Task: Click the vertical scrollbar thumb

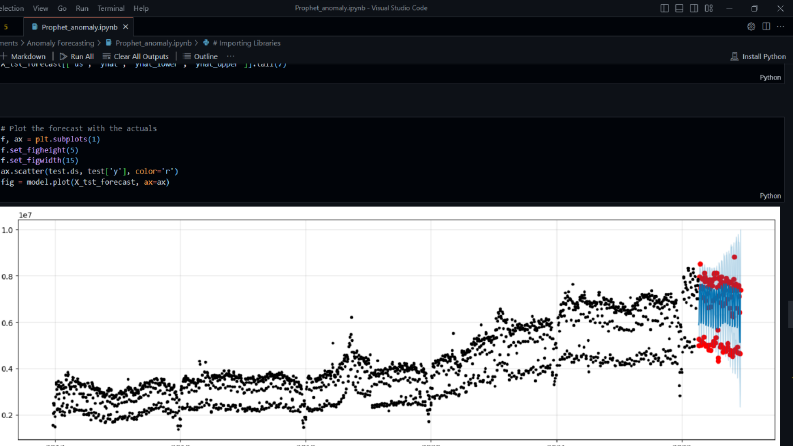Action: 790,315
